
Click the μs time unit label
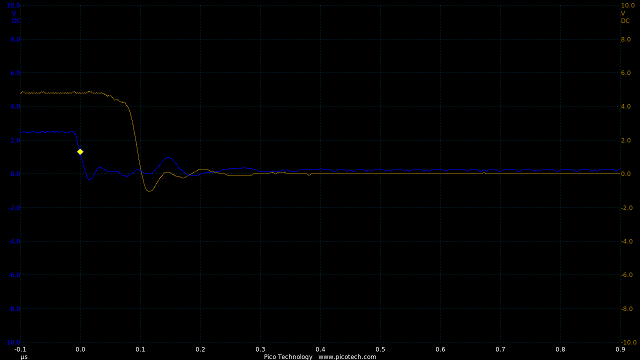tap(24, 357)
